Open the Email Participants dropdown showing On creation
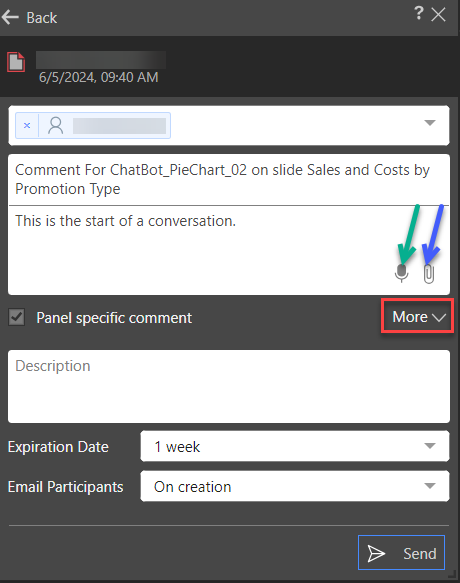460x583 pixels. point(295,486)
